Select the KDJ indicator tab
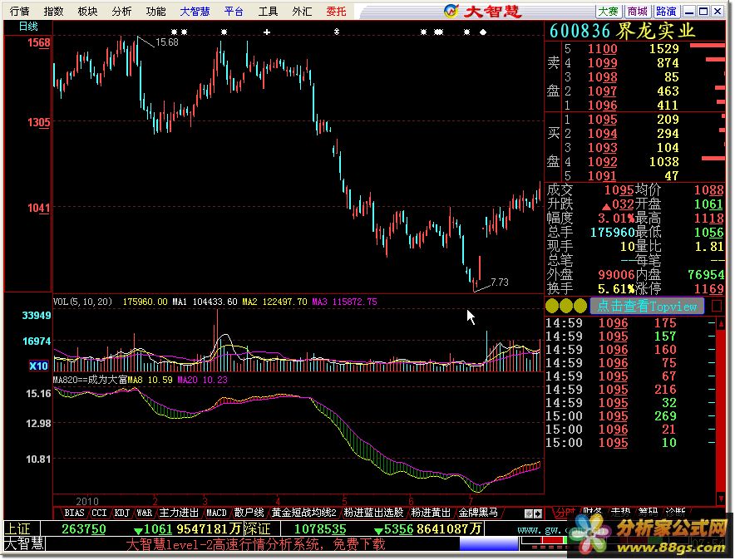This screenshot has height=560, width=735. (122, 513)
